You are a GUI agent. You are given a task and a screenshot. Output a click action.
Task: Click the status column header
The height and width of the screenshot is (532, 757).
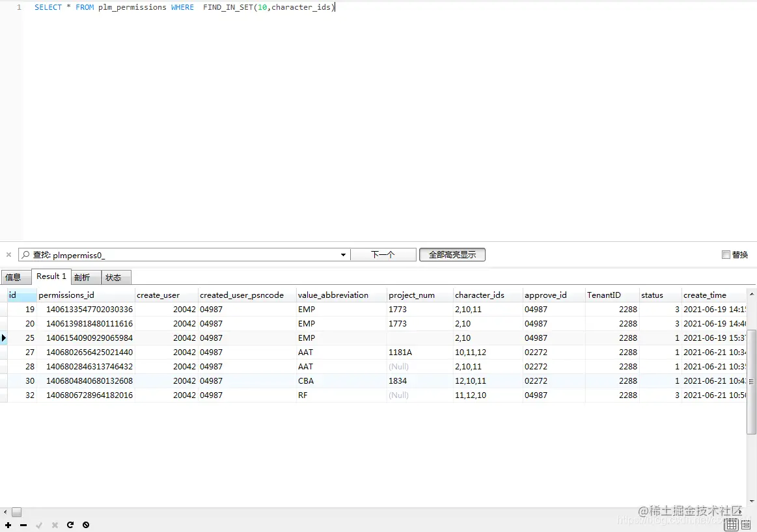[661, 295]
